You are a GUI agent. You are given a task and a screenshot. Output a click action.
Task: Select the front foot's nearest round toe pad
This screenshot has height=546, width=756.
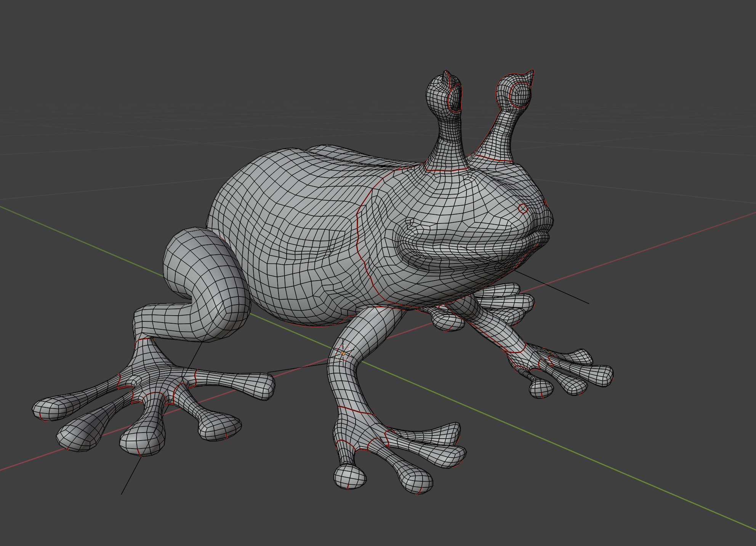click(x=350, y=477)
